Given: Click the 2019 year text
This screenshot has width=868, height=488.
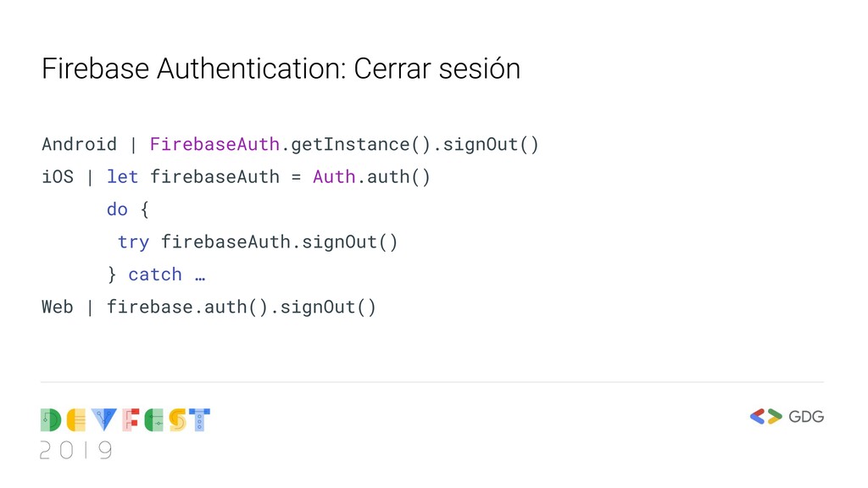Looking at the screenshot, I should tap(75, 451).
